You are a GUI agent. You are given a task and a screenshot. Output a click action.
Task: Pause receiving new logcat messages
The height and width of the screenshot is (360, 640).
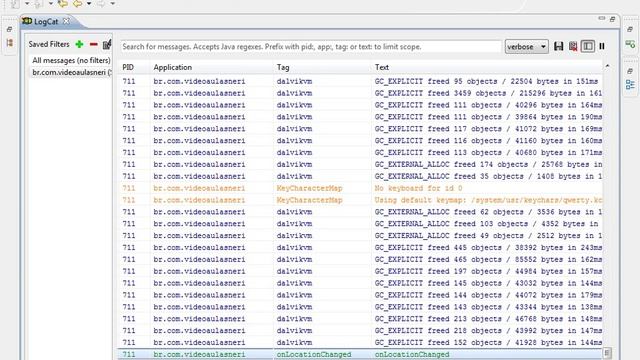point(602,47)
